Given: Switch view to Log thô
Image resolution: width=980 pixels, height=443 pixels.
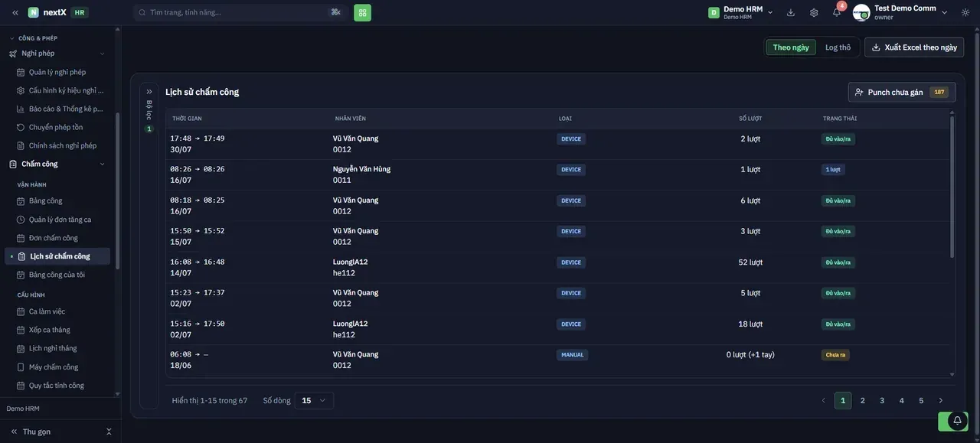Looking at the screenshot, I should 838,47.
